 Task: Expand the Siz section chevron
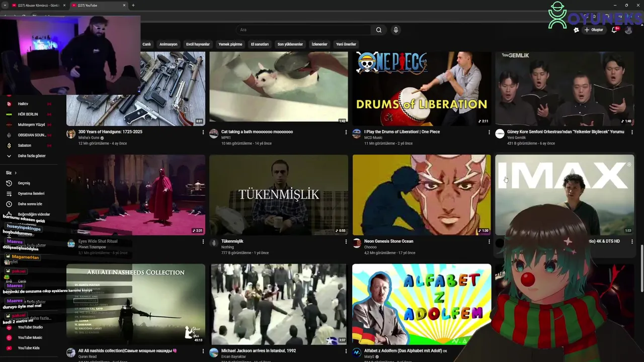click(x=16, y=173)
